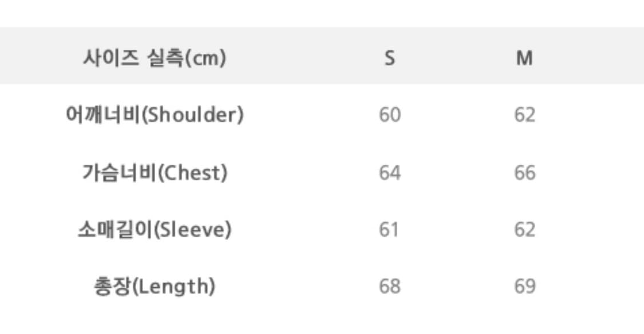Select Shoulder value 60 for size S
Viewport: 644px width, 334px height.
[389, 115]
